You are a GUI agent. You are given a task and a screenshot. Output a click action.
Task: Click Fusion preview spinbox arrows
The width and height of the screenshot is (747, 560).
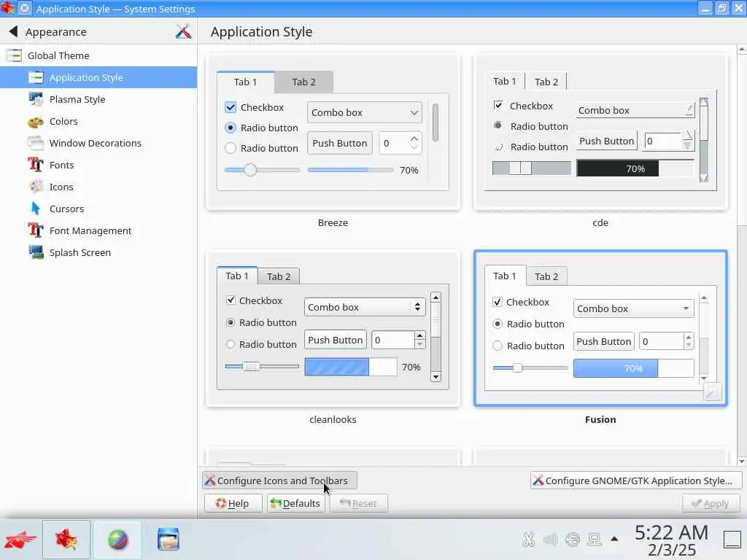pos(689,341)
